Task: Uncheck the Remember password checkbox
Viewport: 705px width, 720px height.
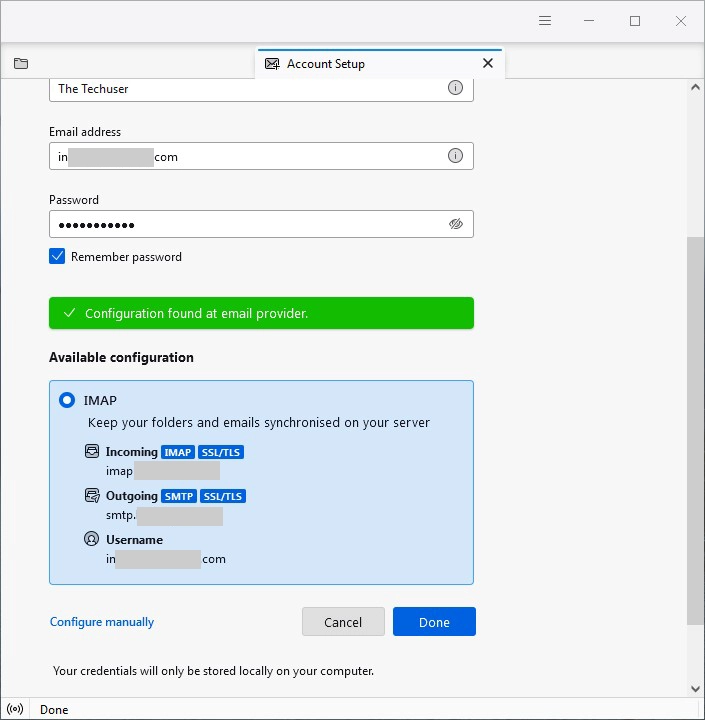Action: click(57, 256)
